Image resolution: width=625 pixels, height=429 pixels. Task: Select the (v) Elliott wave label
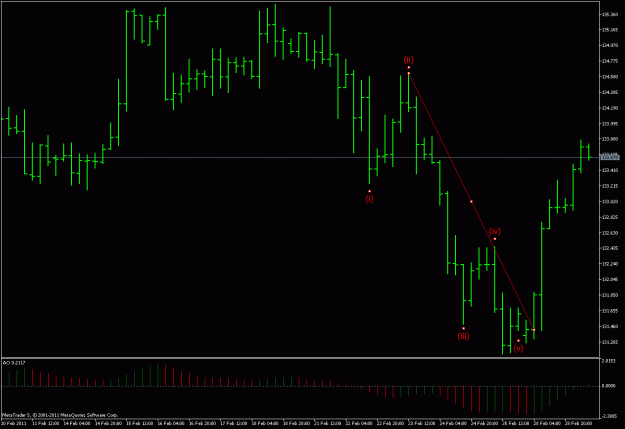point(518,348)
